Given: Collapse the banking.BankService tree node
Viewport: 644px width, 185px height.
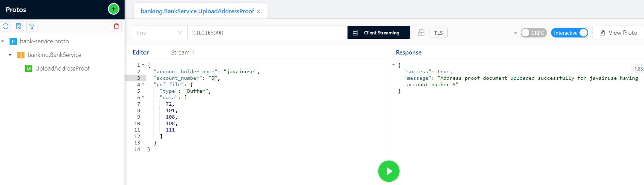Looking at the screenshot, I should tap(10, 55).
